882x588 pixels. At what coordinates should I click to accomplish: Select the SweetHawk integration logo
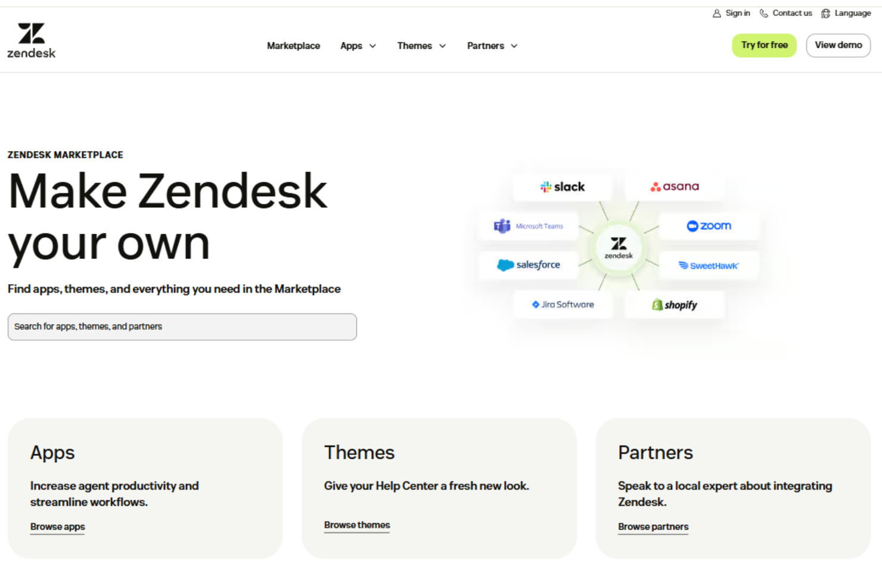pos(709,266)
